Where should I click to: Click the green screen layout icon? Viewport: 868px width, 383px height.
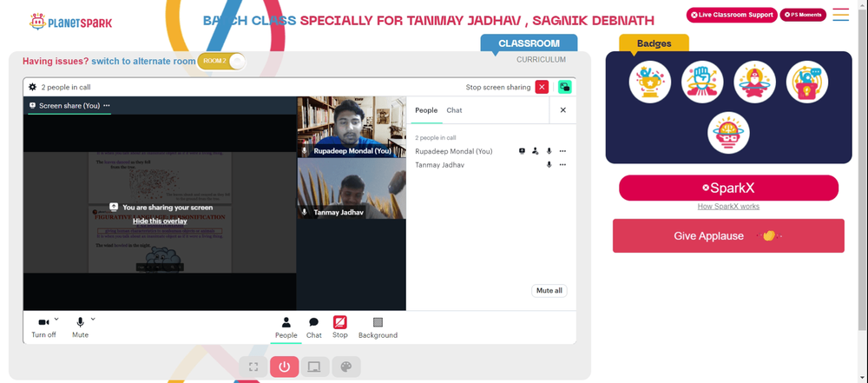(x=565, y=87)
